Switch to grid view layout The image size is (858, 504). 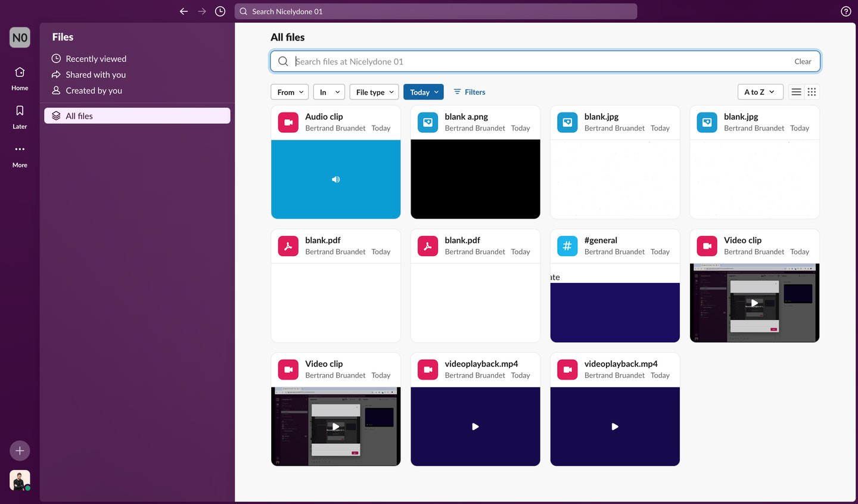click(812, 92)
